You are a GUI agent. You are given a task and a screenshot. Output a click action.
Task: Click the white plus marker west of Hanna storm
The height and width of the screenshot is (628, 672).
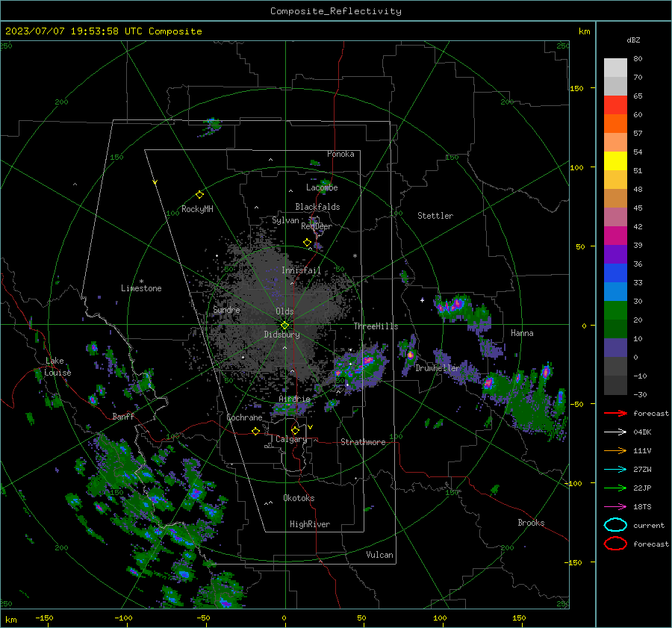422,300
